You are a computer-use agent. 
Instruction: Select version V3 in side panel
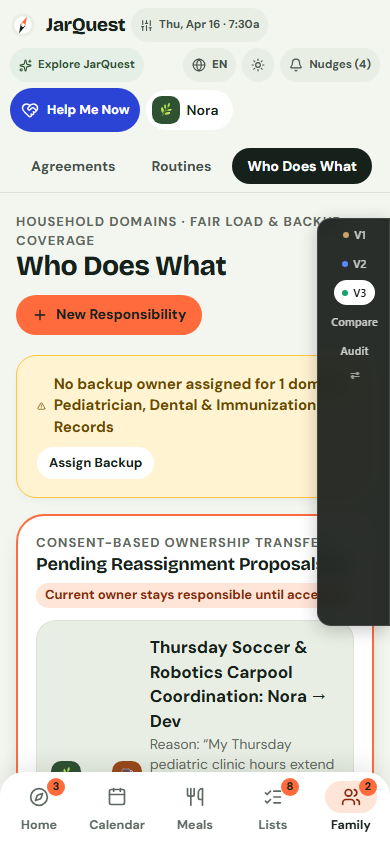pyautogui.click(x=354, y=293)
